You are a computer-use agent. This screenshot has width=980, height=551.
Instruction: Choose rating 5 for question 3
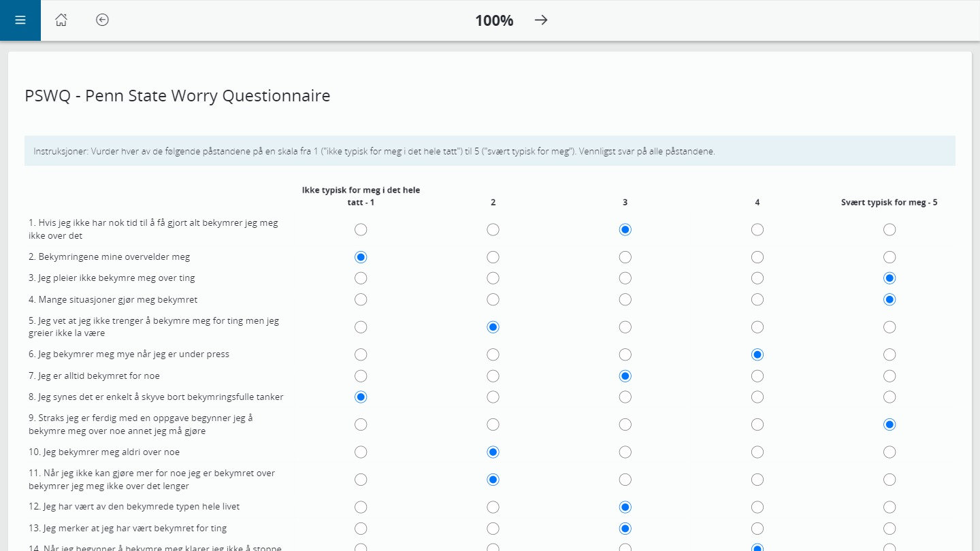click(889, 278)
